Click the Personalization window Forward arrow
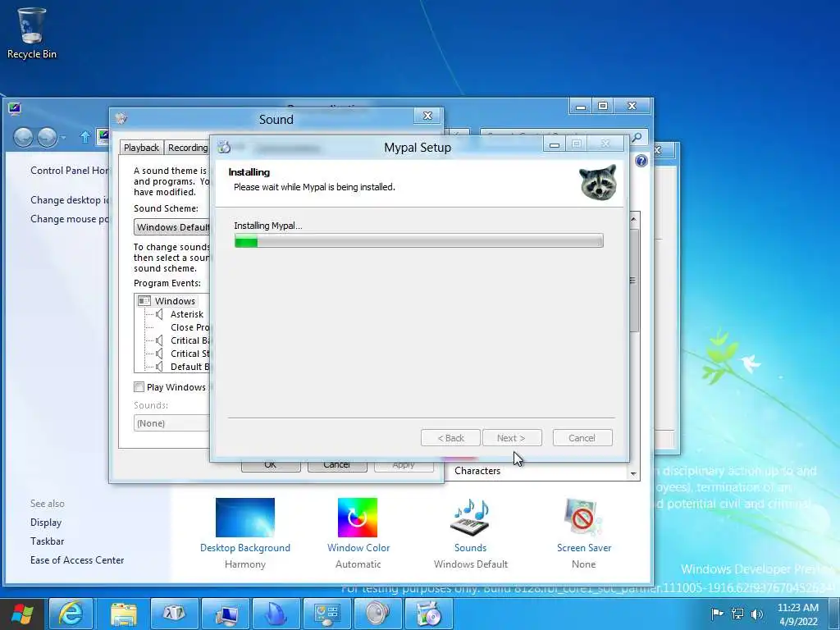 [x=47, y=138]
